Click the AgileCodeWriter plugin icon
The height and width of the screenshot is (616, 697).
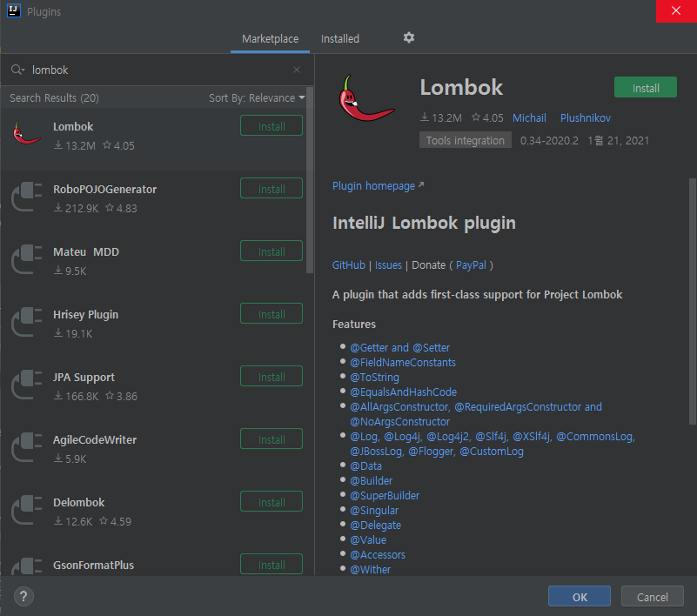pos(27,446)
